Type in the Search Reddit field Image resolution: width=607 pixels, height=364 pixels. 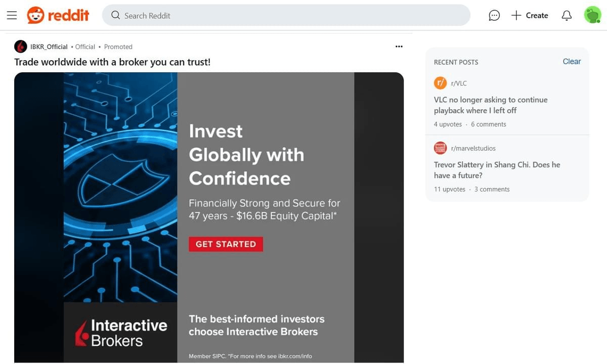[x=293, y=16]
